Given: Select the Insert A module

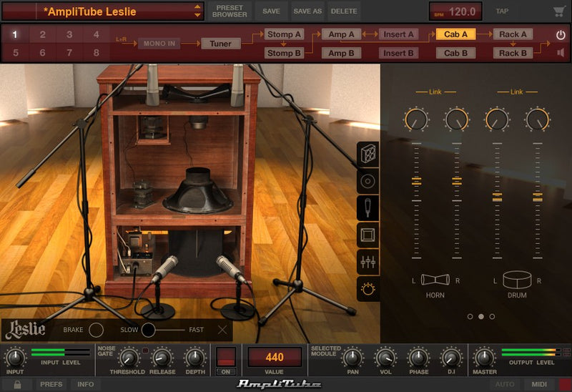Looking at the screenshot, I should (x=398, y=34).
